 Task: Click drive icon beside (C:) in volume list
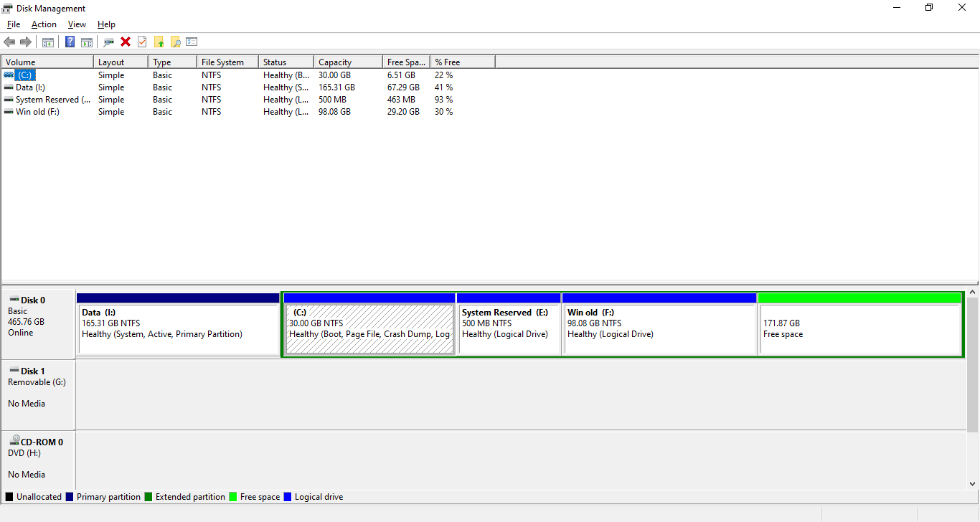pos(9,75)
